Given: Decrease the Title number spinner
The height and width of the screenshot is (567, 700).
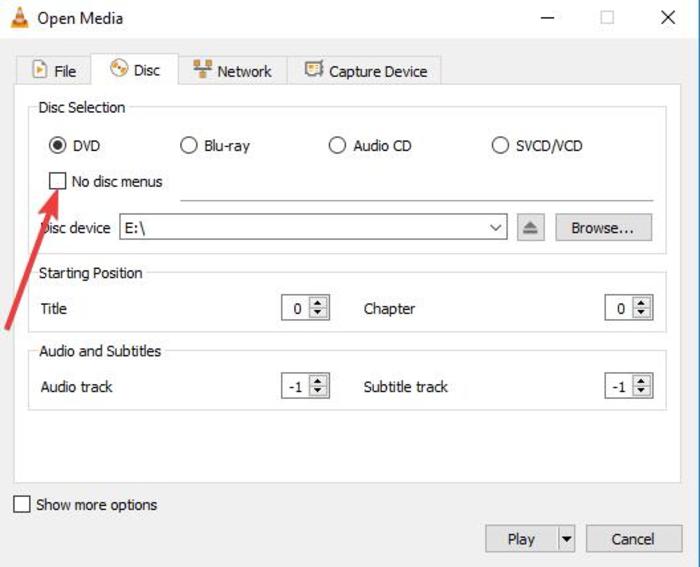Looking at the screenshot, I should 317,313.
